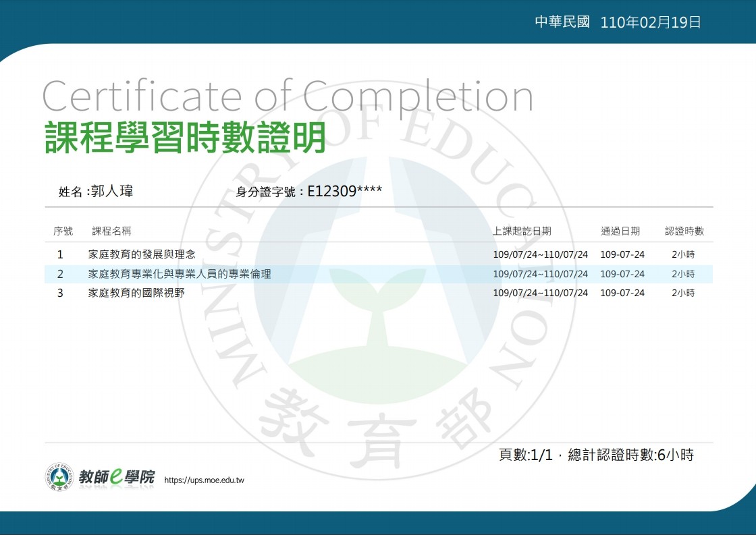This screenshot has height=535, width=756.
Task: Select course 家庭教育的國際視野
Action: coord(136,293)
